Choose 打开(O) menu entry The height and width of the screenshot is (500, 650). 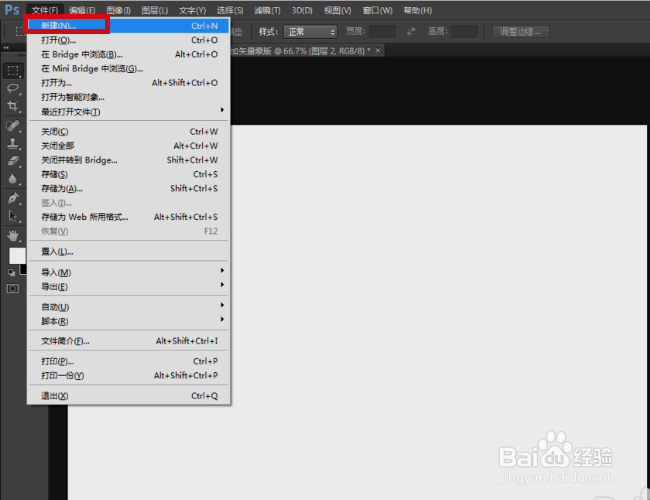tap(129, 40)
